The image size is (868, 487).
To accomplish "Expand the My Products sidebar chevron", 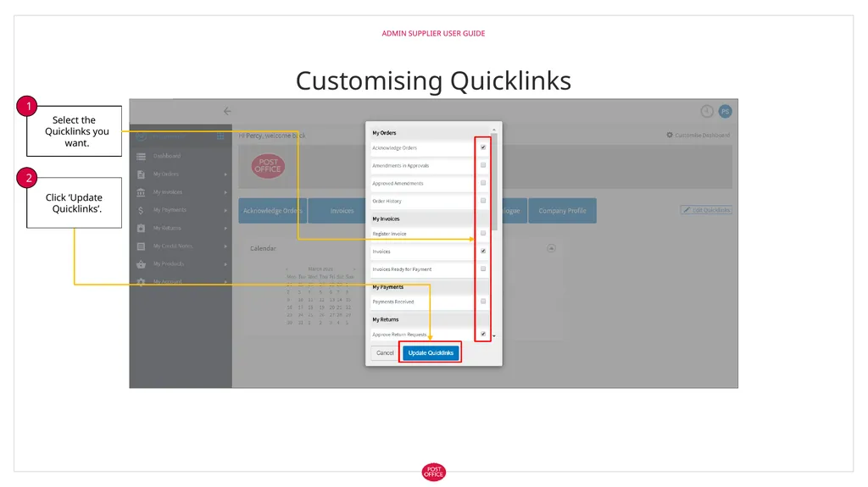I will pyautogui.click(x=225, y=264).
